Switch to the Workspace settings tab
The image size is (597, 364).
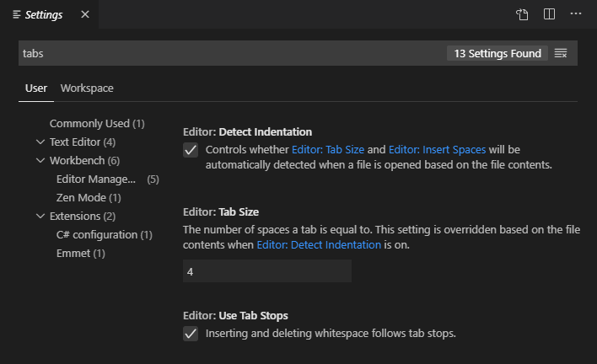(87, 88)
